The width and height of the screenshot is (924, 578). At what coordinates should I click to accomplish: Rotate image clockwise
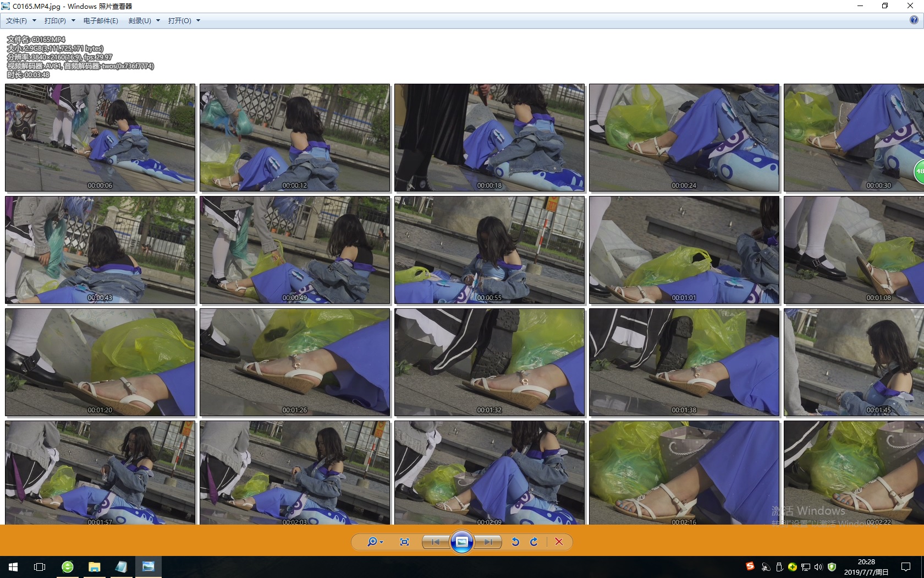tap(533, 542)
